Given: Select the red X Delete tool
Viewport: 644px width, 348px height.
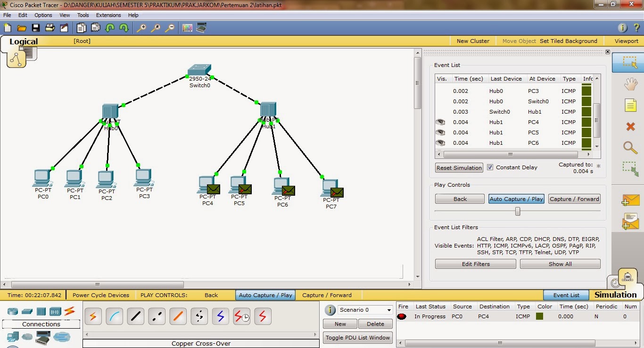Looking at the screenshot, I should tap(630, 126).
